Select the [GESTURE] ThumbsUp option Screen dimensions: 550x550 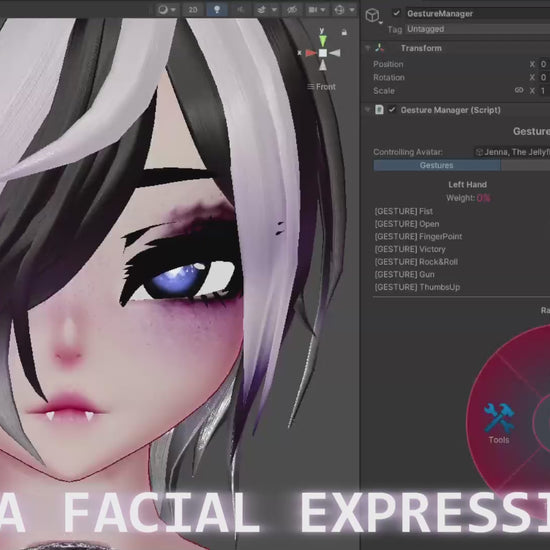[417, 287]
